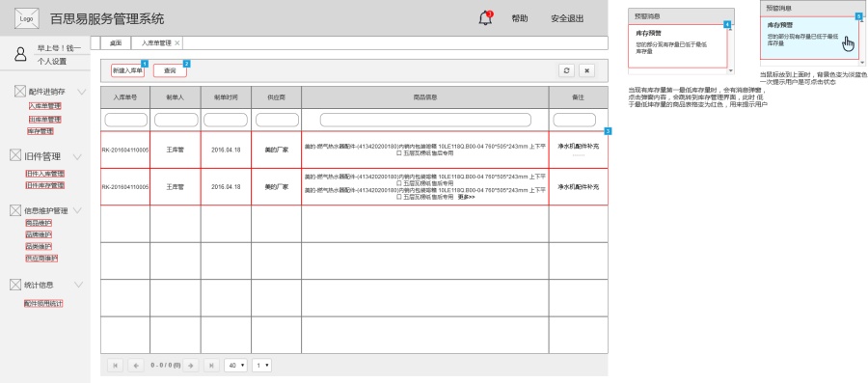868x383 pixels.
Task: Refresh the 入库单 list with the refresh icon
Action: pos(566,70)
